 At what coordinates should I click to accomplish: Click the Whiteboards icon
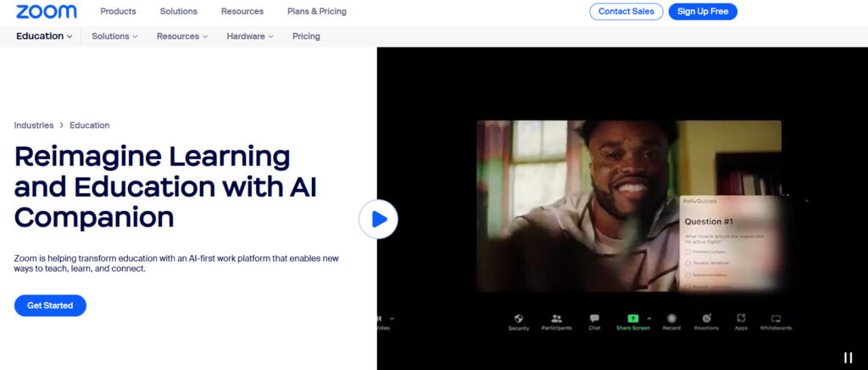click(x=776, y=318)
